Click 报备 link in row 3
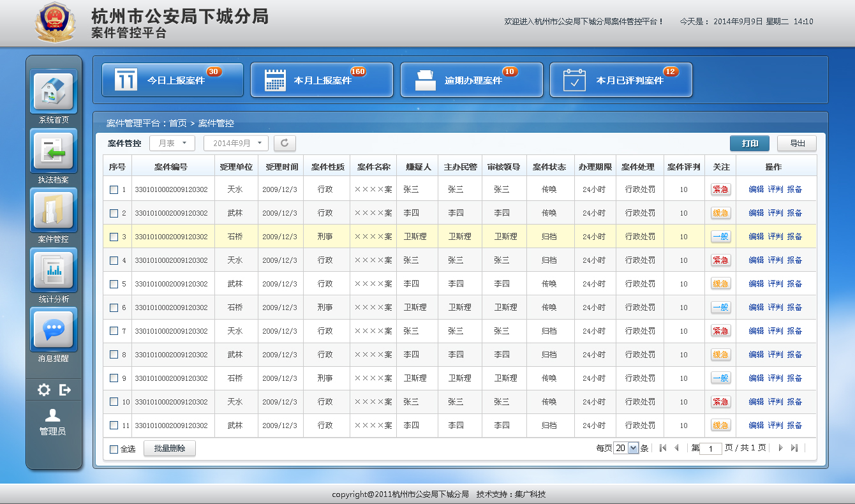The width and height of the screenshot is (855, 504). (x=794, y=237)
